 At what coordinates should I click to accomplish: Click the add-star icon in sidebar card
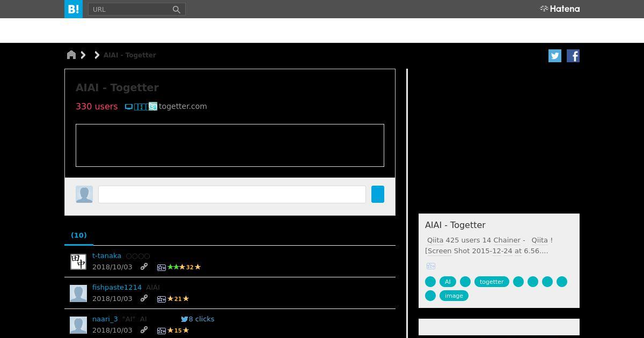pyautogui.click(x=430, y=266)
